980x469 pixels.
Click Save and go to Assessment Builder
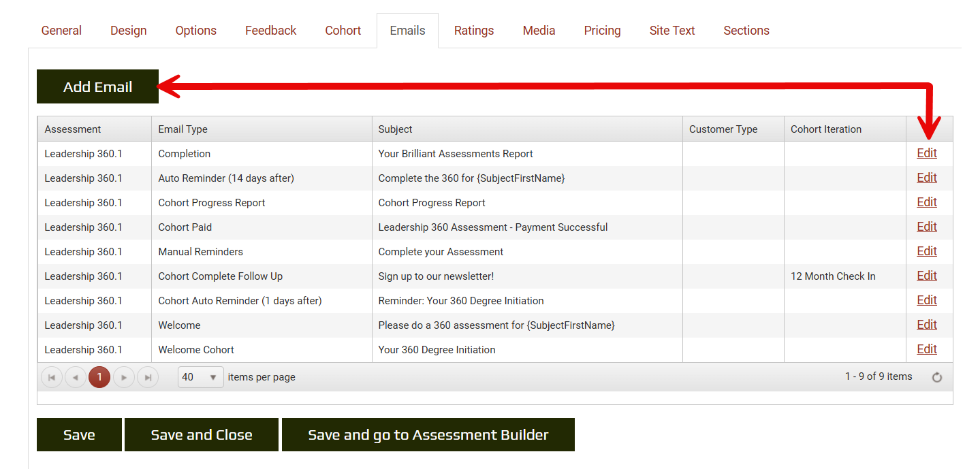pyautogui.click(x=428, y=434)
